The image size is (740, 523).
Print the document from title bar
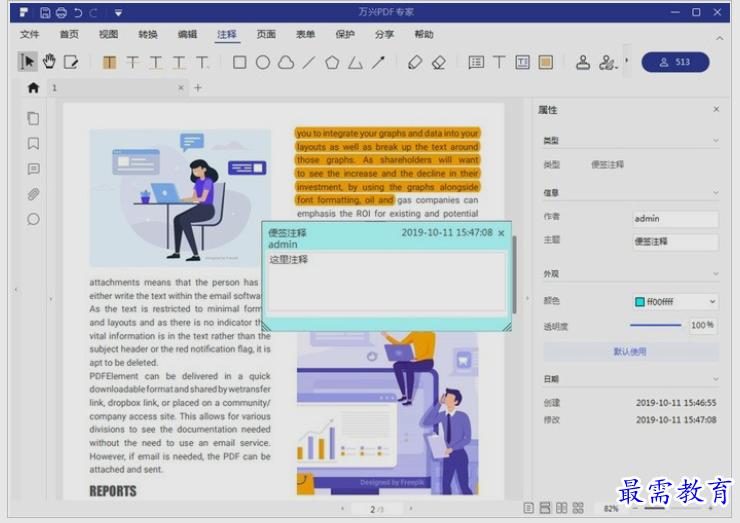click(61, 13)
